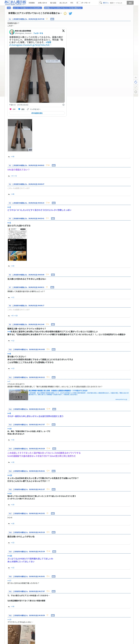Report post 2 with its 報告 button
The height and width of the screenshot is (644, 139).
54,166
